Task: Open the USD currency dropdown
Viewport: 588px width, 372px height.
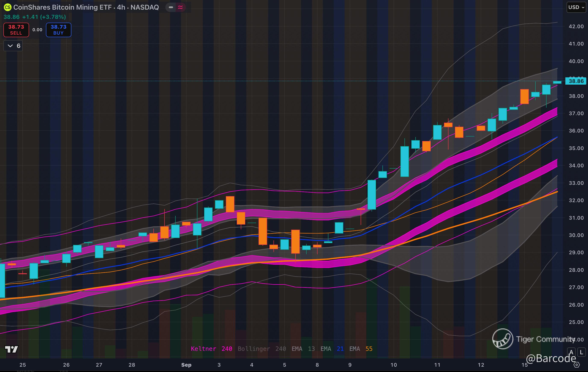Action: 576,7
